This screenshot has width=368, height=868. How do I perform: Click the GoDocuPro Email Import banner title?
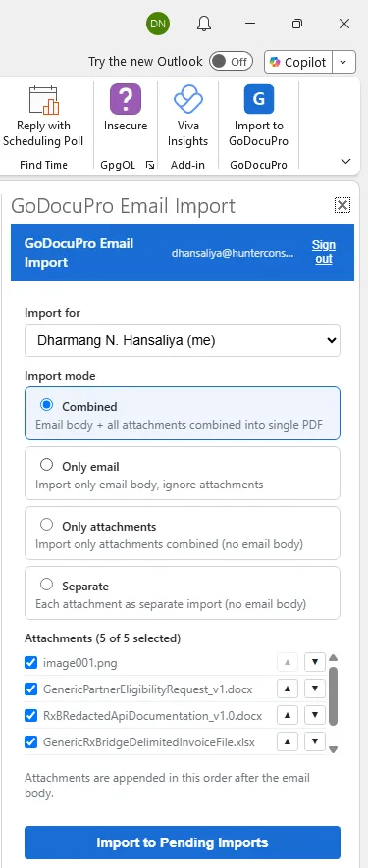tap(79, 252)
